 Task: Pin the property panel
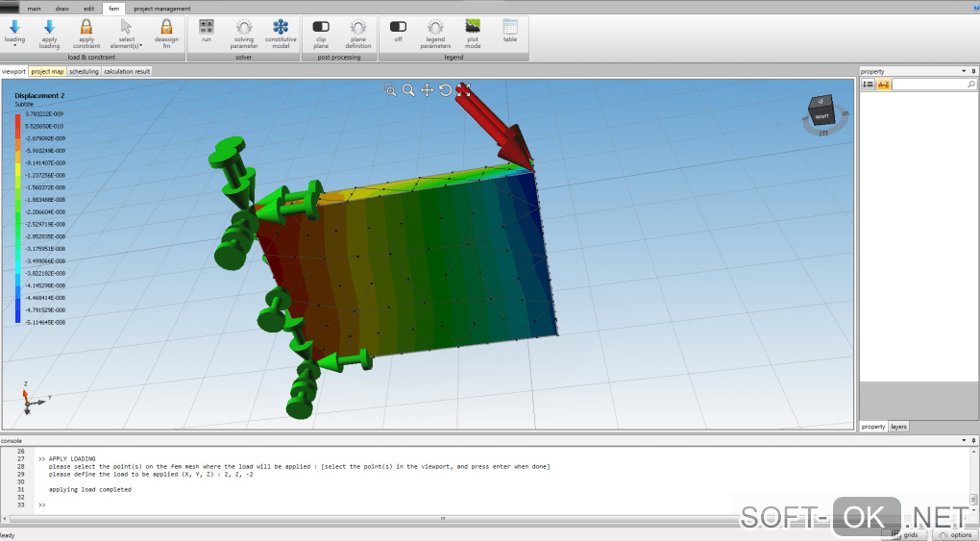pyautogui.click(x=973, y=71)
